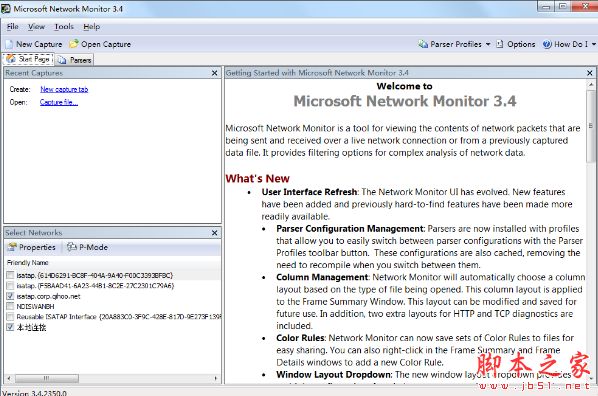Viewport: 598px width, 396px height.
Task: Close the Recent Captures panel
Action: click(215, 73)
